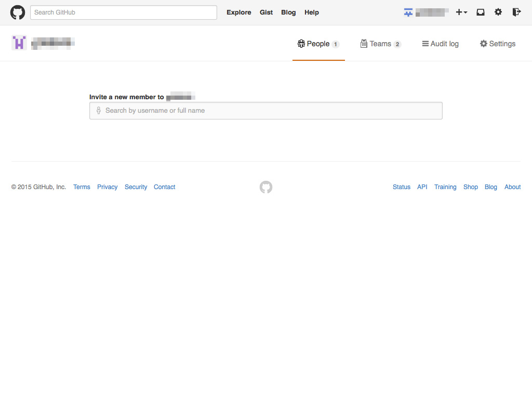This screenshot has height=399, width=532.
Task: Open account settings gear icon in header
Action: pos(498,12)
